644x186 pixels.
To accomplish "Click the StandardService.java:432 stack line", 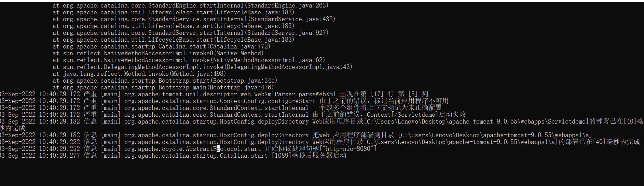I will [x=194, y=19].
